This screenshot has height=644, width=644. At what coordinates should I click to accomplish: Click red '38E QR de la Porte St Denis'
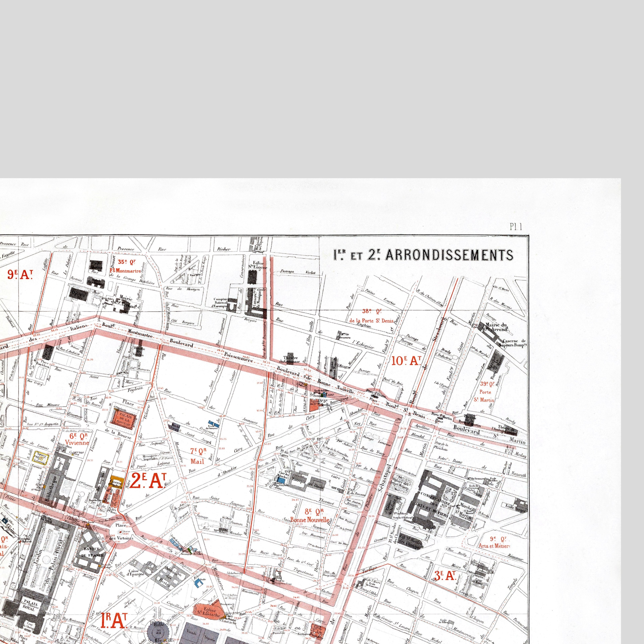click(372, 316)
